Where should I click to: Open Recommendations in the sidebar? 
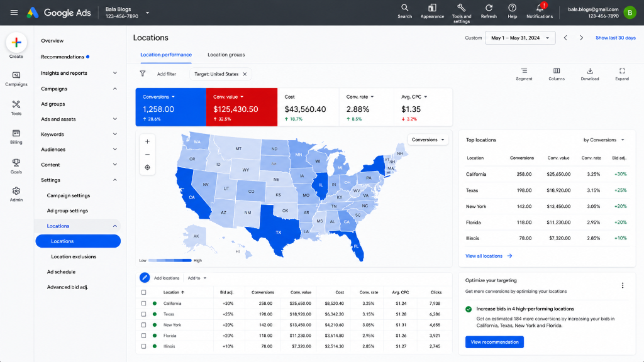(62, 57)
